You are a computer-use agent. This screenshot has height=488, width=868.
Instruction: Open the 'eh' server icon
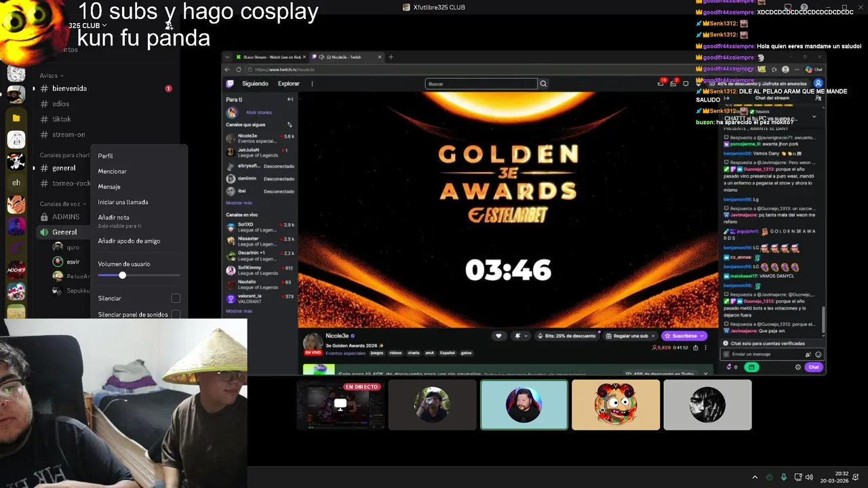pyautogui.click(x=16, y=182)
